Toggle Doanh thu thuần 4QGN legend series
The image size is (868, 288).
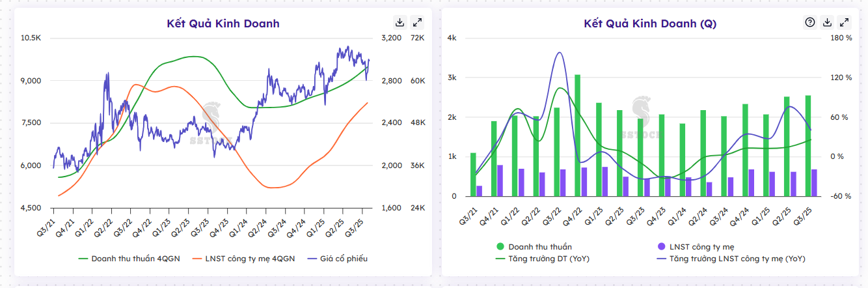click(128, 259)
